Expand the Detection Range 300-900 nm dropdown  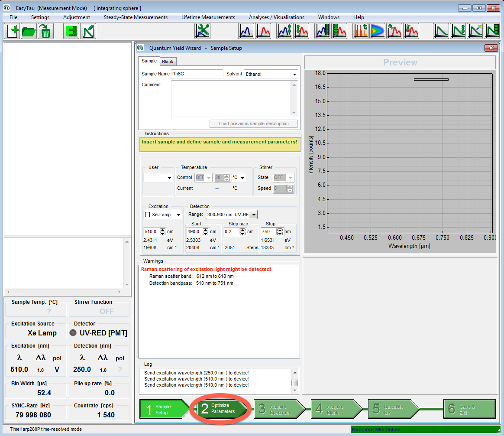pos(254,215)
